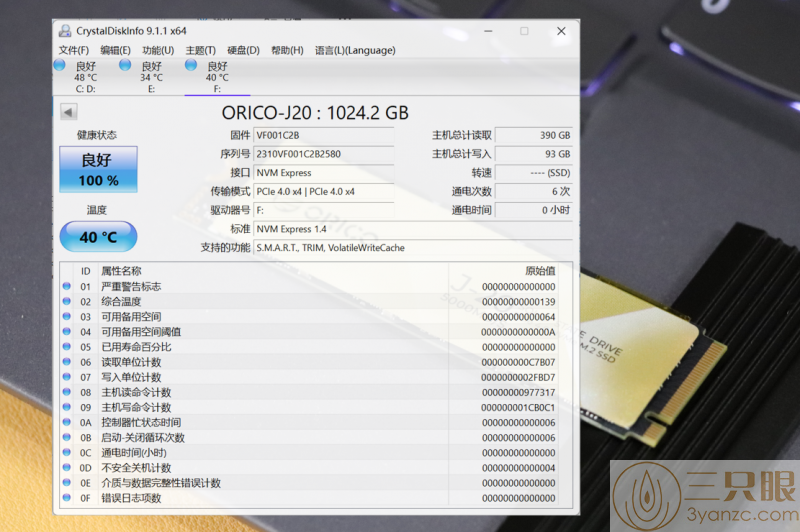
Task: Click the serial number field 2310VF001C2B2580
Action: 323,154
